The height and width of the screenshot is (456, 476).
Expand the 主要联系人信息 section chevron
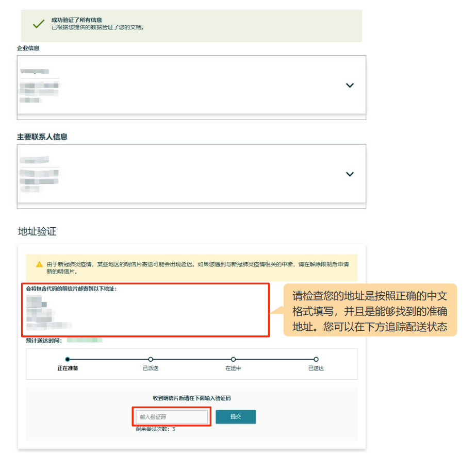tap(350, 174)
